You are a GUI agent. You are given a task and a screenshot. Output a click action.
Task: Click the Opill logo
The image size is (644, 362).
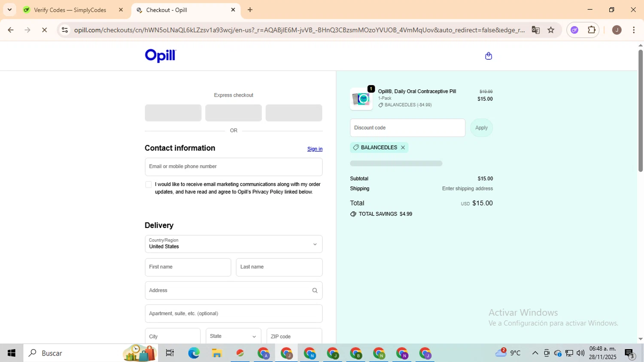point(160,56)
